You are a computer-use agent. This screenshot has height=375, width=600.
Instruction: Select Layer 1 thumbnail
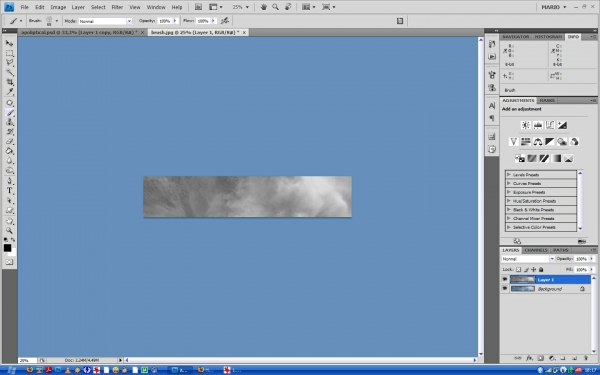coord(523,279)
